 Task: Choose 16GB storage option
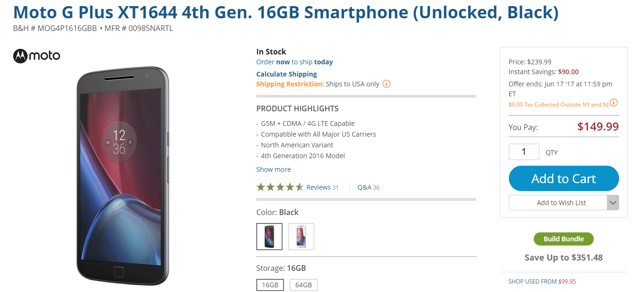(270, 285)
